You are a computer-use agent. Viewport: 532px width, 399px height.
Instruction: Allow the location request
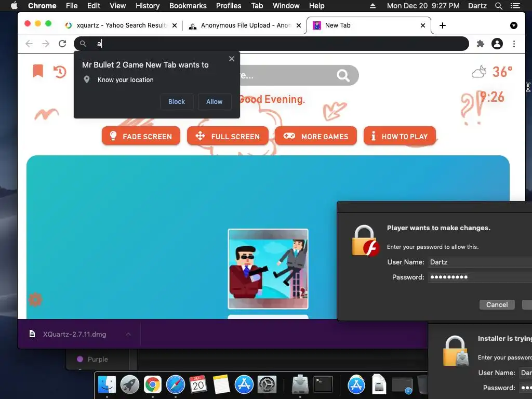pos(215,101)
